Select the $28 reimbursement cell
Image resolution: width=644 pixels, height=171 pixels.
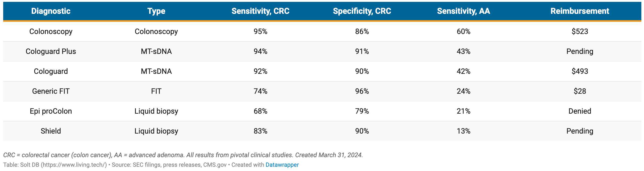point(580,91)
